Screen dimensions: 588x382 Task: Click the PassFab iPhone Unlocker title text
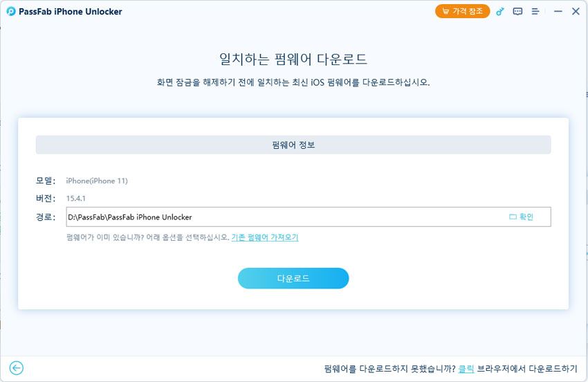71,12
